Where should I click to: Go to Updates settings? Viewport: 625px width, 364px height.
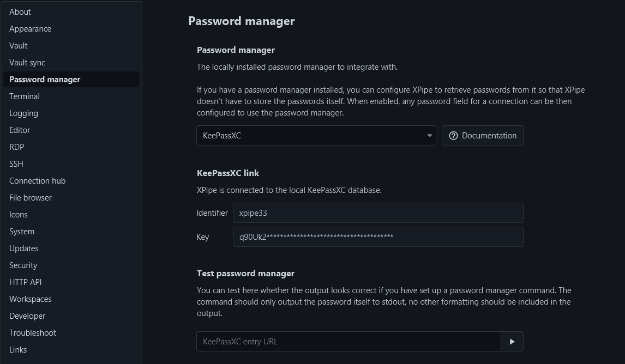pos(71,248)
